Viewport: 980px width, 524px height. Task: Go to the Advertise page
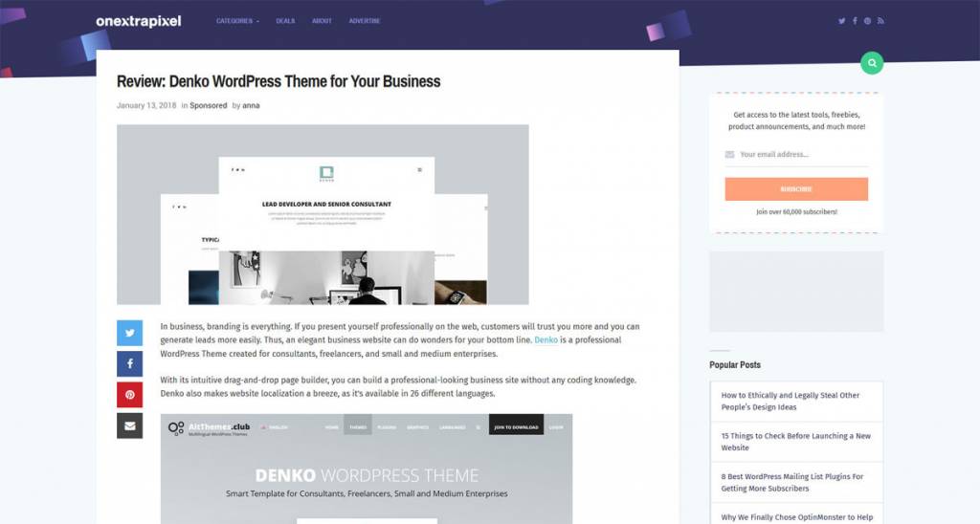click(365, 21)
